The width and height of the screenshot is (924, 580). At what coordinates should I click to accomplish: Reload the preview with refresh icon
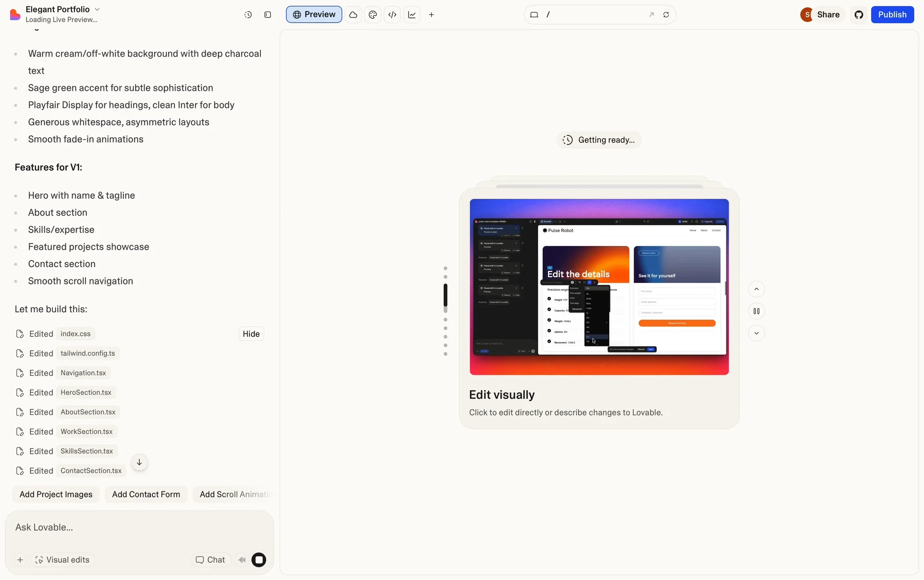666,15
